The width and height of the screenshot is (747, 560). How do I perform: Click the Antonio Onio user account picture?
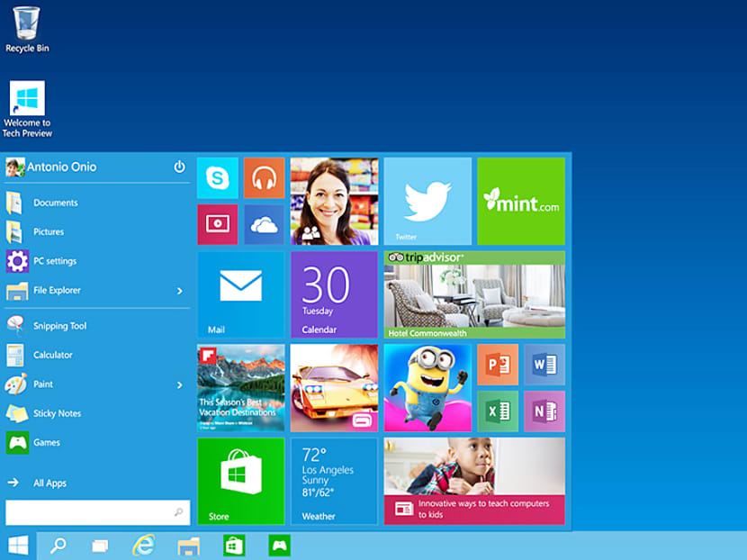(14, 167)
